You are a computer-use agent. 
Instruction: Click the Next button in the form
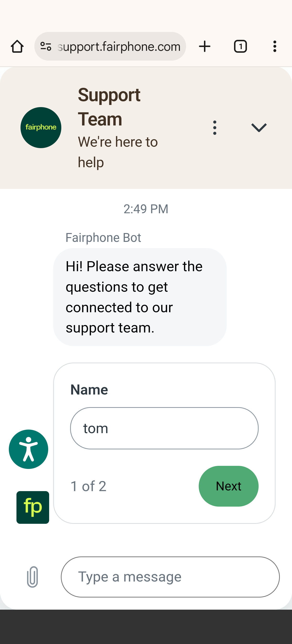pos(229,486)
